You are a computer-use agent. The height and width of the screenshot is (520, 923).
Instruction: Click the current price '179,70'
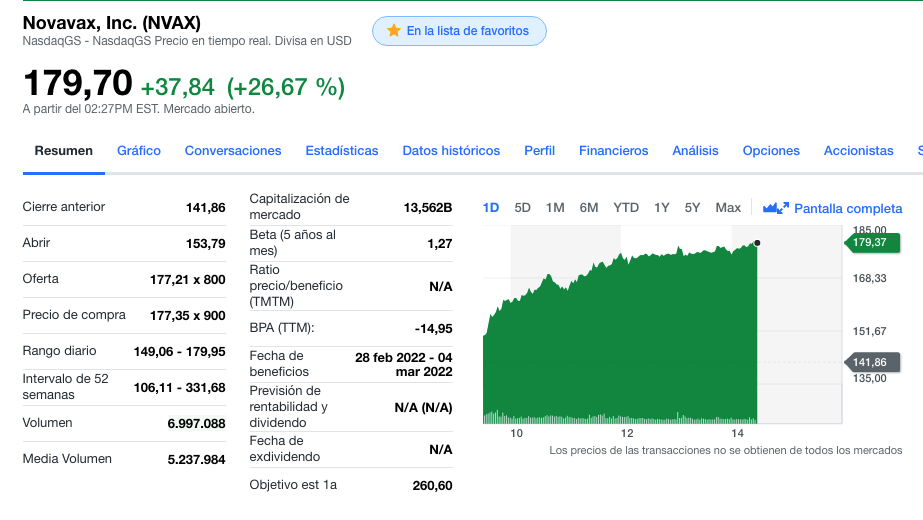click(x=78, y=82)
